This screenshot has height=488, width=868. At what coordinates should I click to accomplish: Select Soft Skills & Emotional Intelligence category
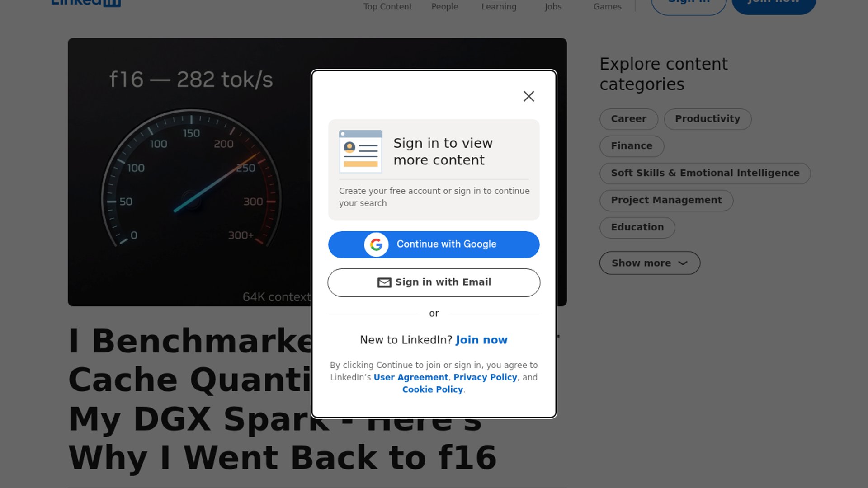tap(705, 173)
